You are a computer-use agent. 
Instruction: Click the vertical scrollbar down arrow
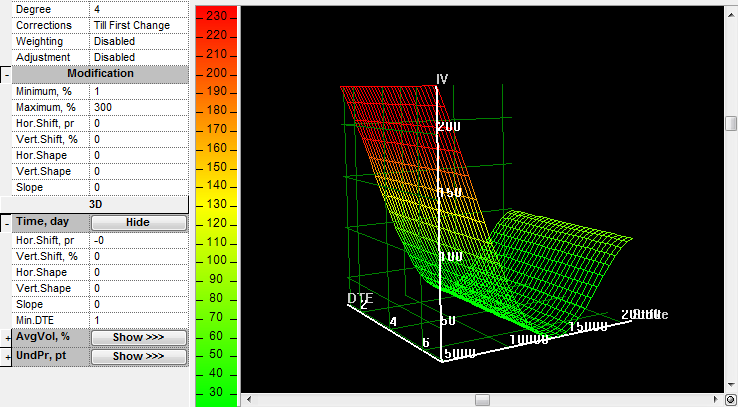point(731,386)
